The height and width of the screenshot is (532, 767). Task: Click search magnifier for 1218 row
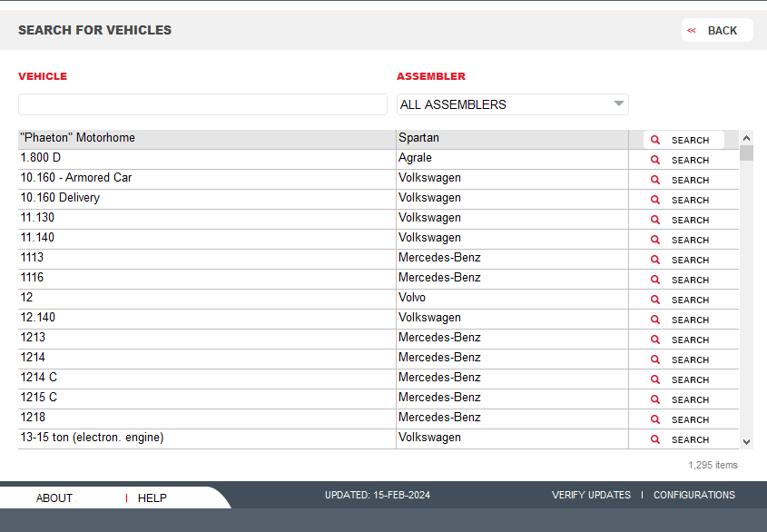pyautogui.click(x=655, y=419)
